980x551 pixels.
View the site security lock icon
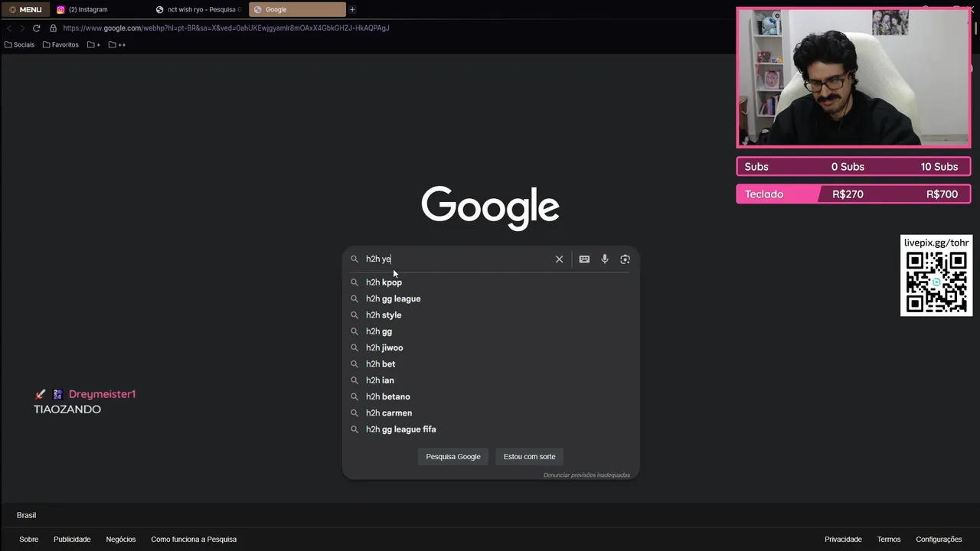[53, 28]
